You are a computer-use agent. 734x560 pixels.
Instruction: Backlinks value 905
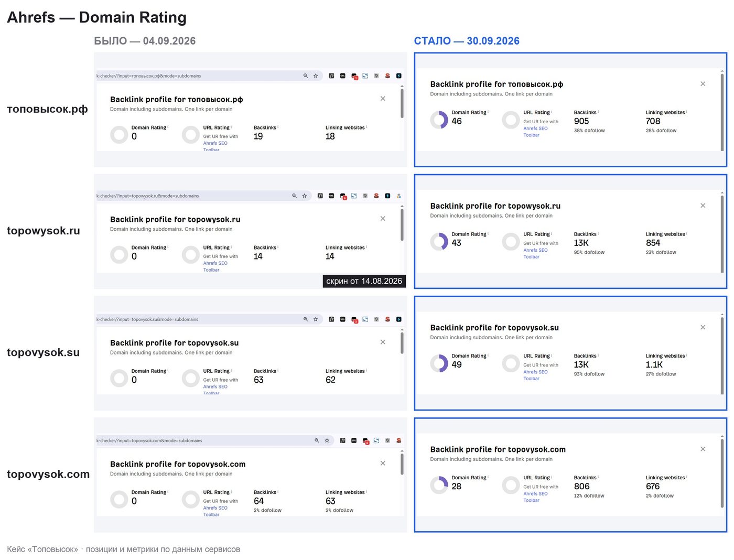[x=581, y=121]
